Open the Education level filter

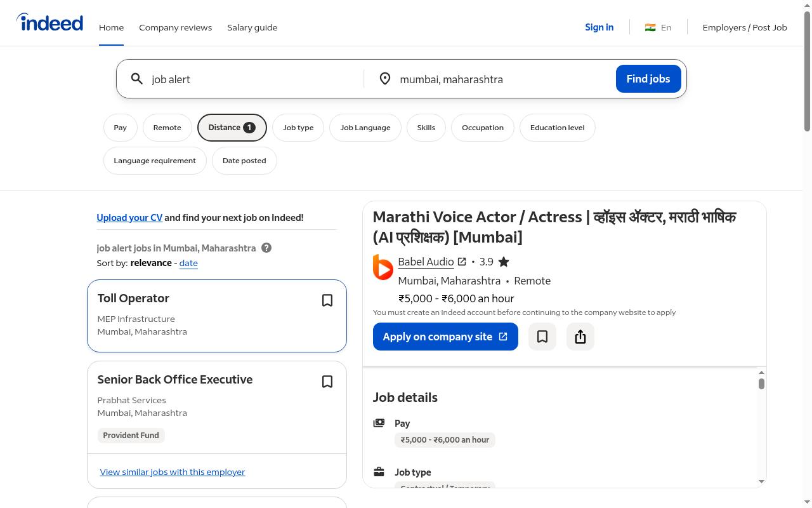(558, 128)
